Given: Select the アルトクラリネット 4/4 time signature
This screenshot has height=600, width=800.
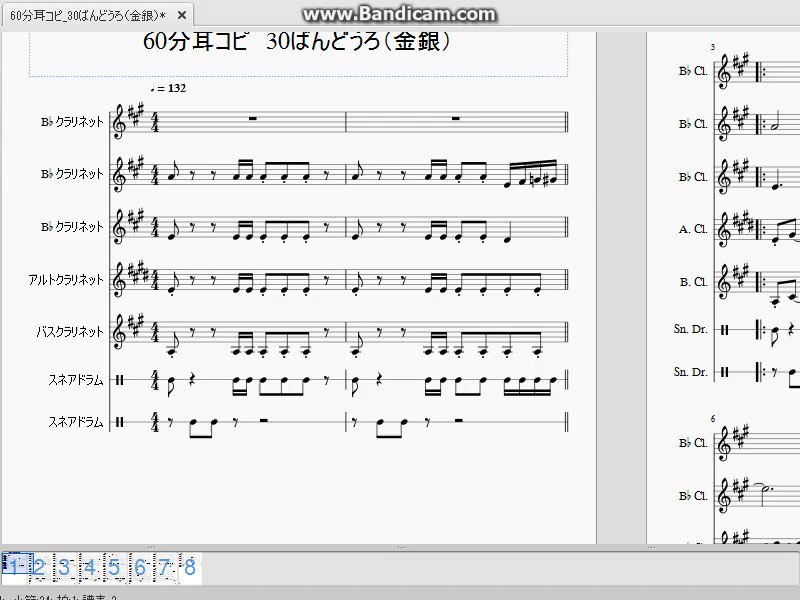Looking at the screenshot, I should coord(155,280).
